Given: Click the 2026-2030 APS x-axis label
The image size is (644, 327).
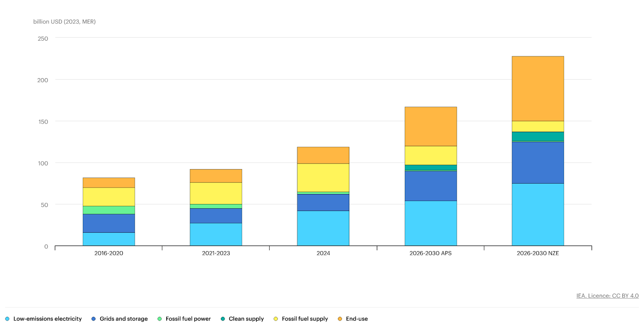Looking at the screenshot, I should tap(431, 253).
